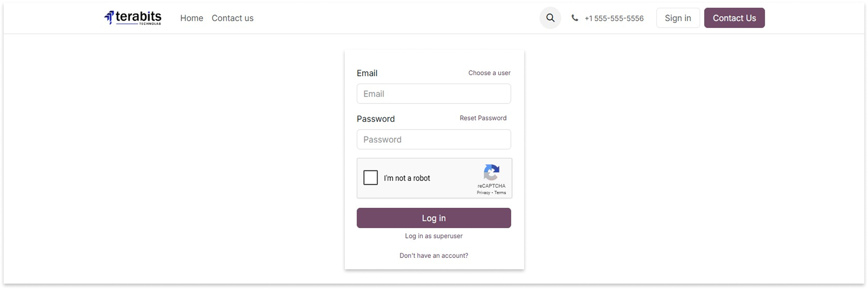
Task: Click the Password label above the field
Action: point(376,119)
